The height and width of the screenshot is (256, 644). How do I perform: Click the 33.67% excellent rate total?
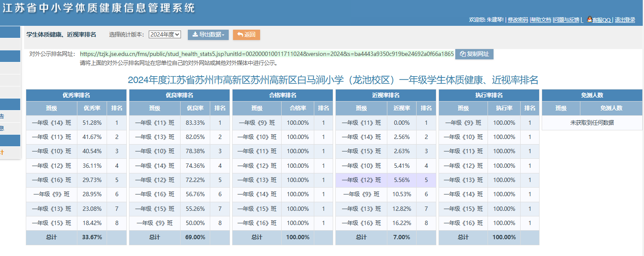pos(92,237)
